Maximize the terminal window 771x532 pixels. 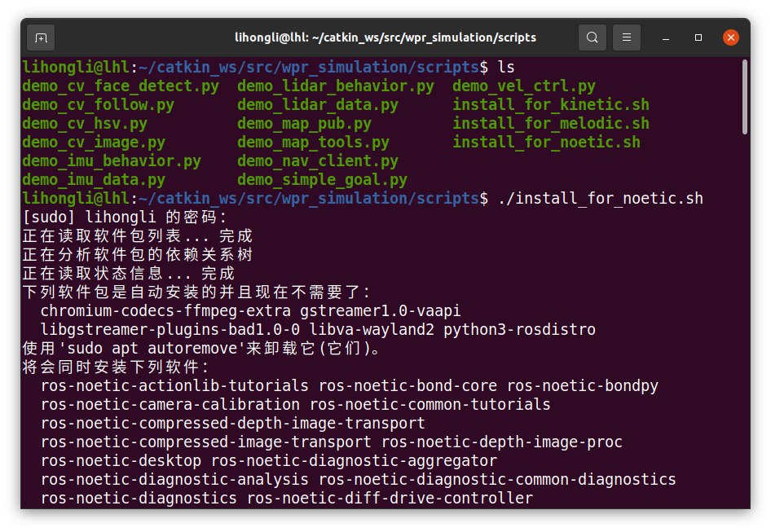(698, 37)
